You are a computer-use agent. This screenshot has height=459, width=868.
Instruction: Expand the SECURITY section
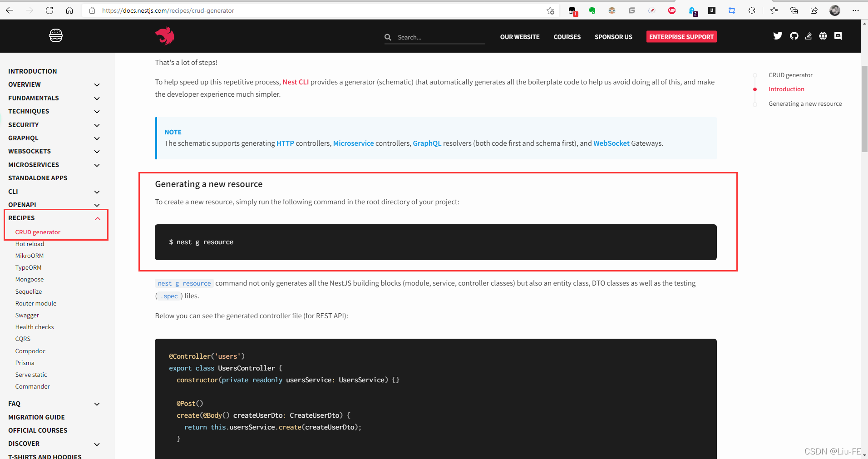coord(97,125)
